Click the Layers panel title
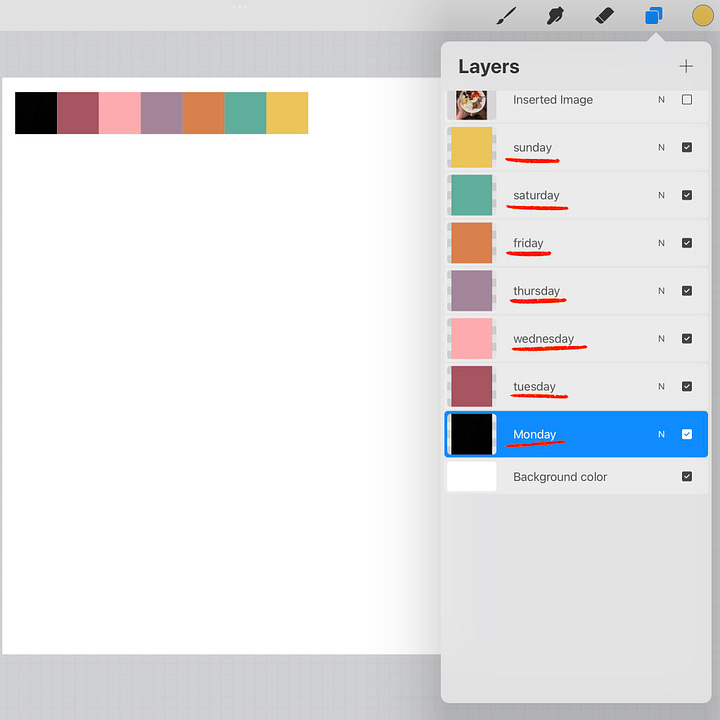This screenshot has height=720, width=720. [x=489, y=67]
